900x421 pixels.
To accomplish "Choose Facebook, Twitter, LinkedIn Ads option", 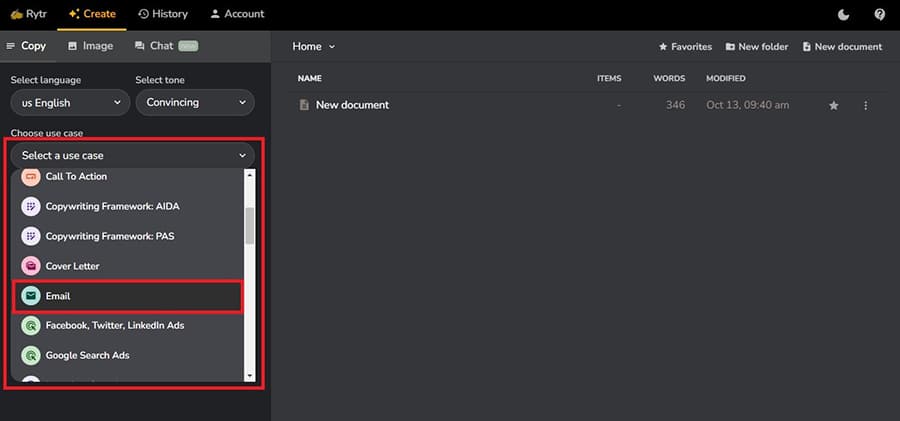I will [x=127, y=326].
